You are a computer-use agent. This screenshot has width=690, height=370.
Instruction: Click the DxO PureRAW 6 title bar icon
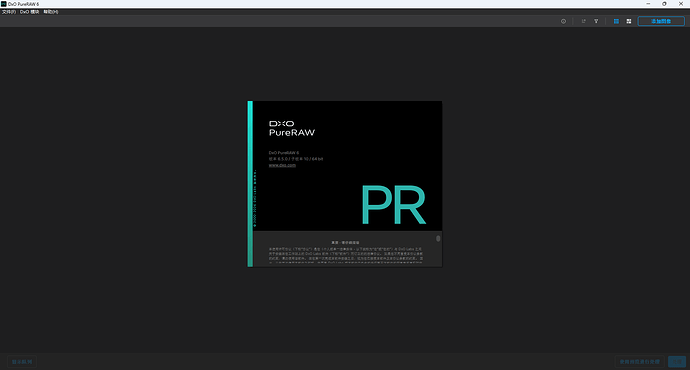pyautogui.click(x=4, y=4)
